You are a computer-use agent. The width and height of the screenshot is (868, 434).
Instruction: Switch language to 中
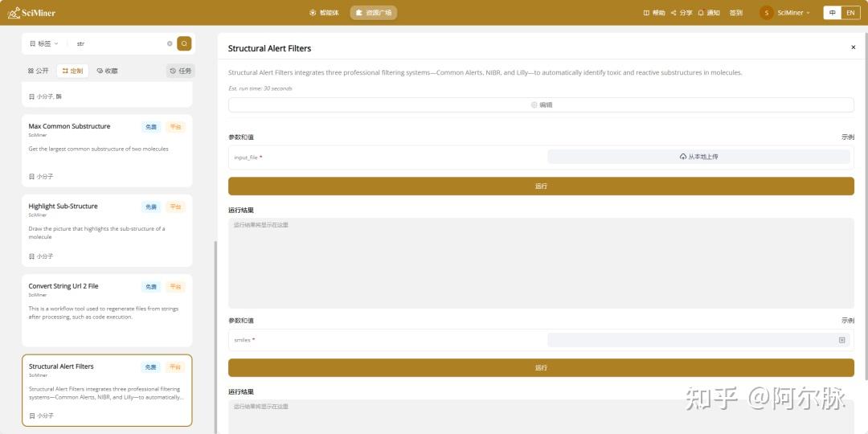[833, 13]
